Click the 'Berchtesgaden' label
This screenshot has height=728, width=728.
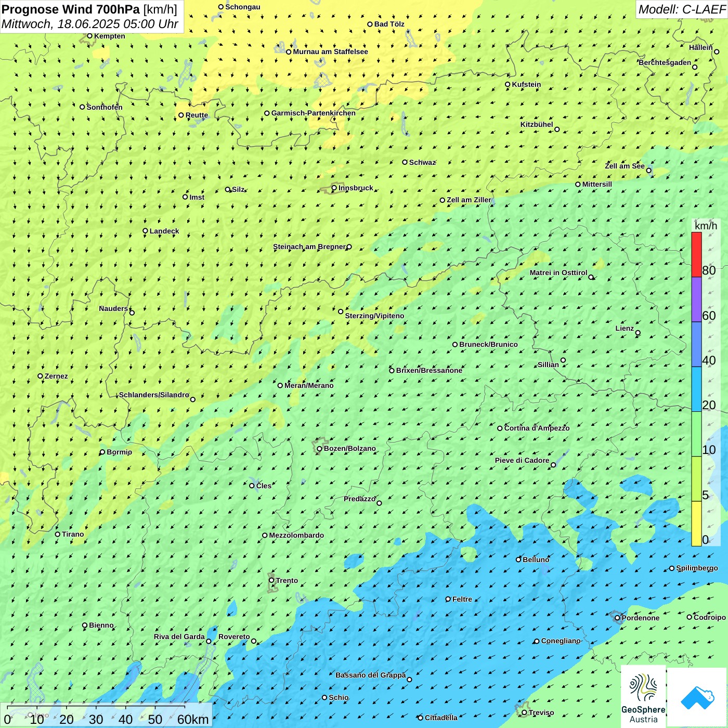pos(665,63)
